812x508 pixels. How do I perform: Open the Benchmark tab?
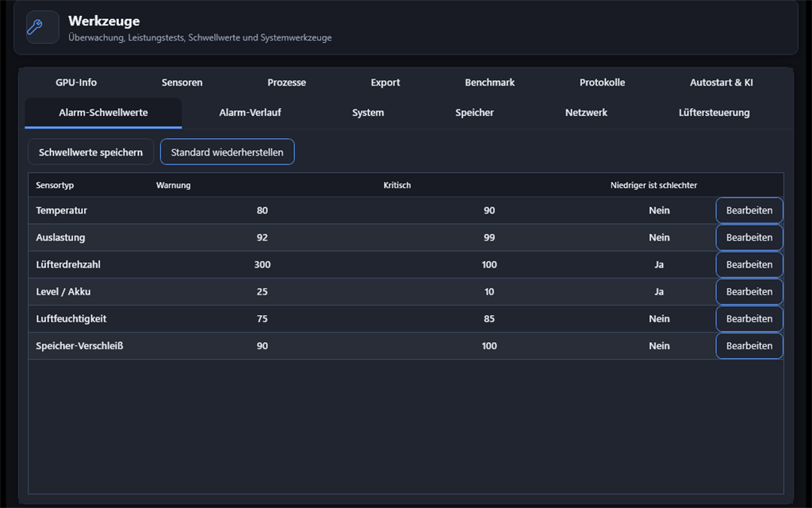(490, 83)
